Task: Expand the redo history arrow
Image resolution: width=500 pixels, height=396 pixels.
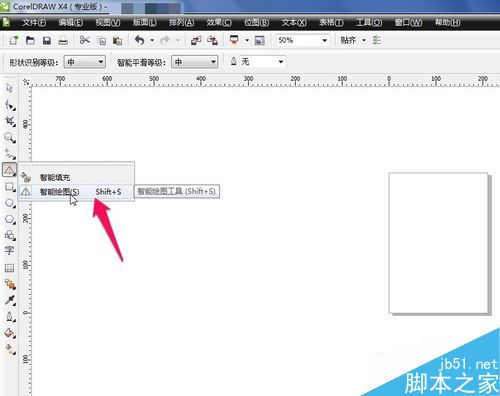Action: point(178,40)
